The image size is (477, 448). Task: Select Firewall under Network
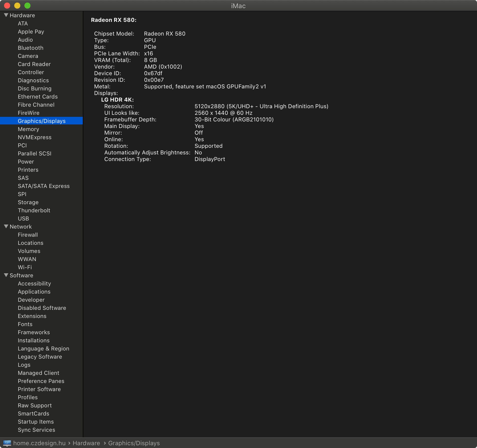tap(28, 235)
